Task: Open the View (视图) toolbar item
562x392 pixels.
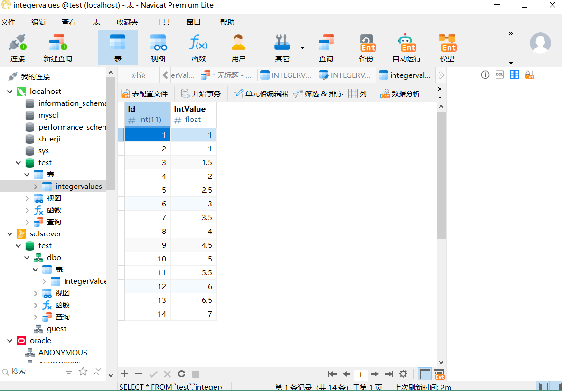Action: 158,48
